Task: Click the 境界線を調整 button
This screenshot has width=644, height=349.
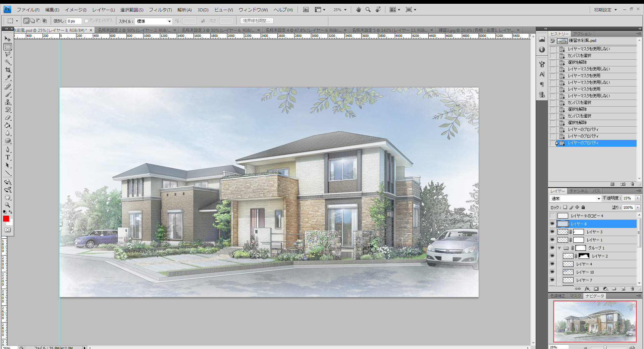Action: (x=257, y=21)
